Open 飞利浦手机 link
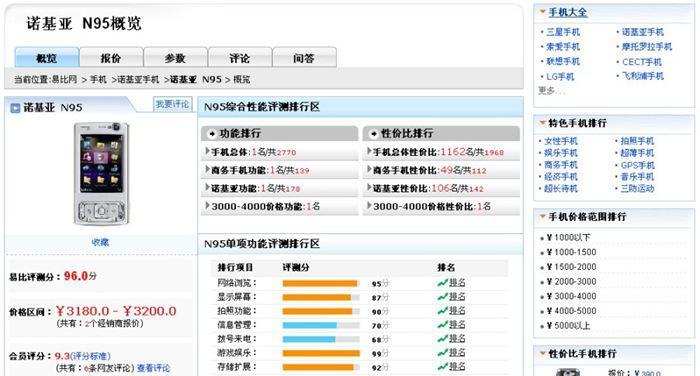 click(x=642, y=76)
